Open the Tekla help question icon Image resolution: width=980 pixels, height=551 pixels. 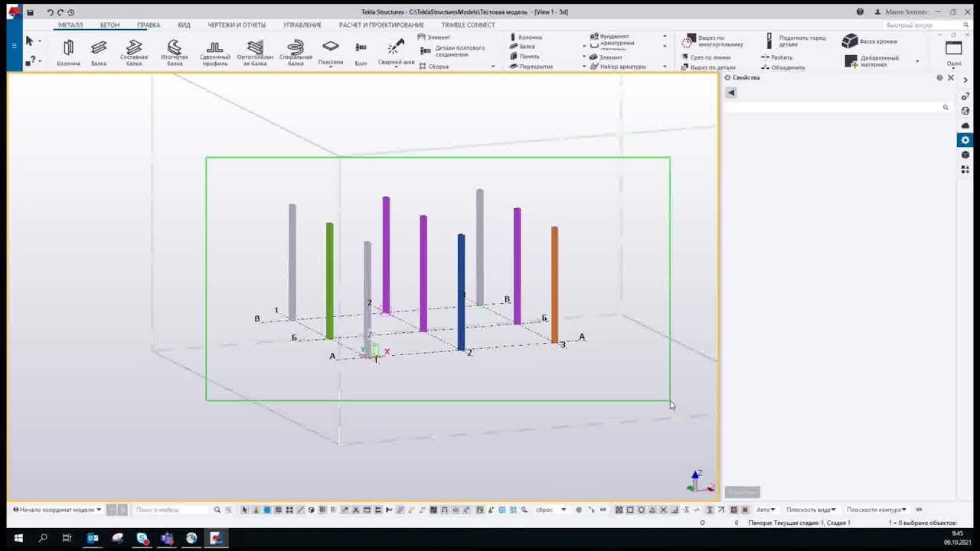(x=860, y=12)
